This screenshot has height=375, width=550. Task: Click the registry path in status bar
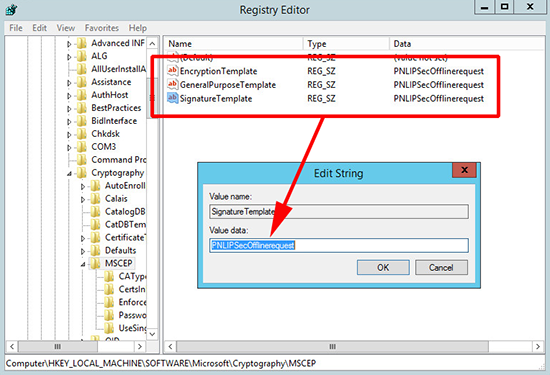161,363
